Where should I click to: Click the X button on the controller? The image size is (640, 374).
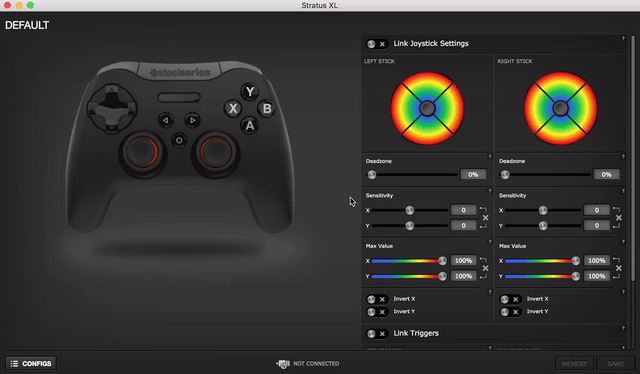pos(233,109)
